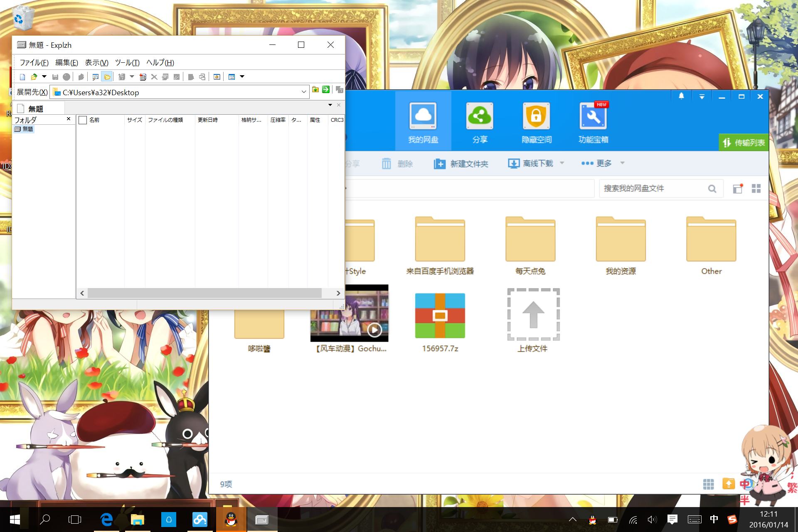Click the green arrow go icon beside path
The image size is (798, 532).
pyautogui.click(x=326, y=89)
